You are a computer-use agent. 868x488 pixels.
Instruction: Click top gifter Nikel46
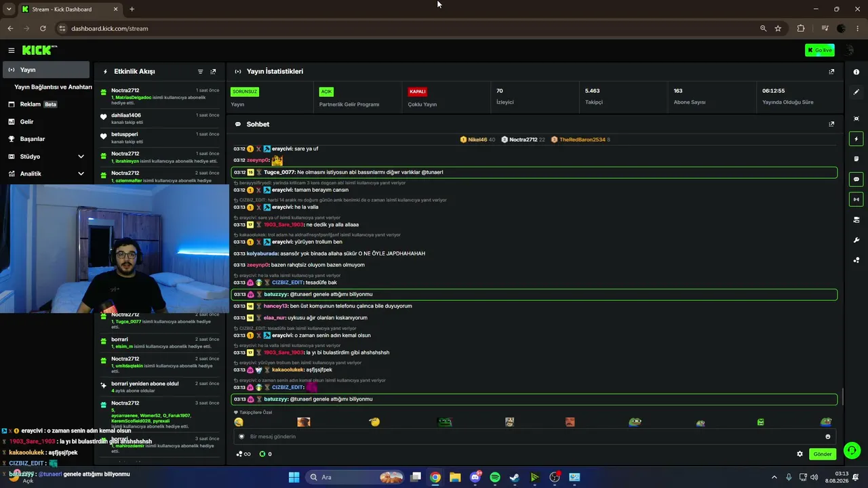477,140
